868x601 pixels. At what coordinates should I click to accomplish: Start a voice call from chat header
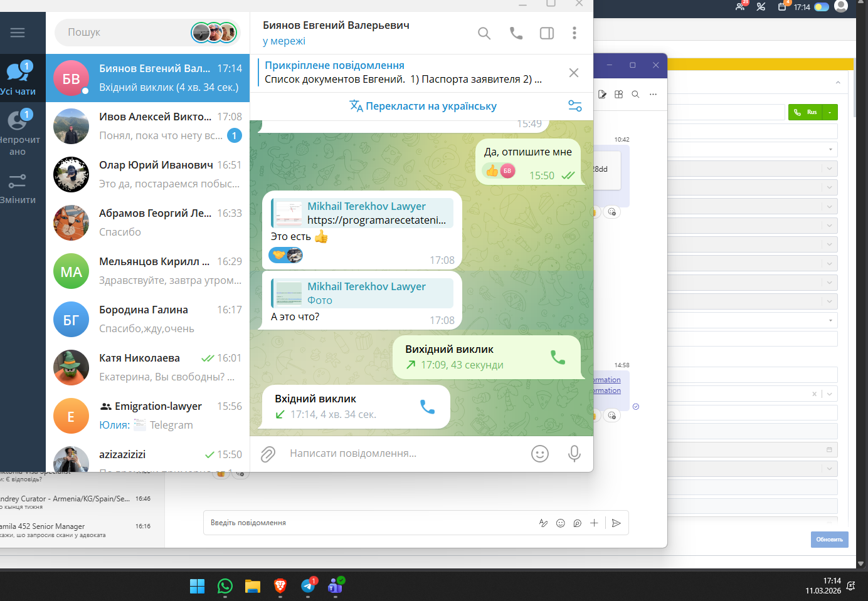[516, 33]
